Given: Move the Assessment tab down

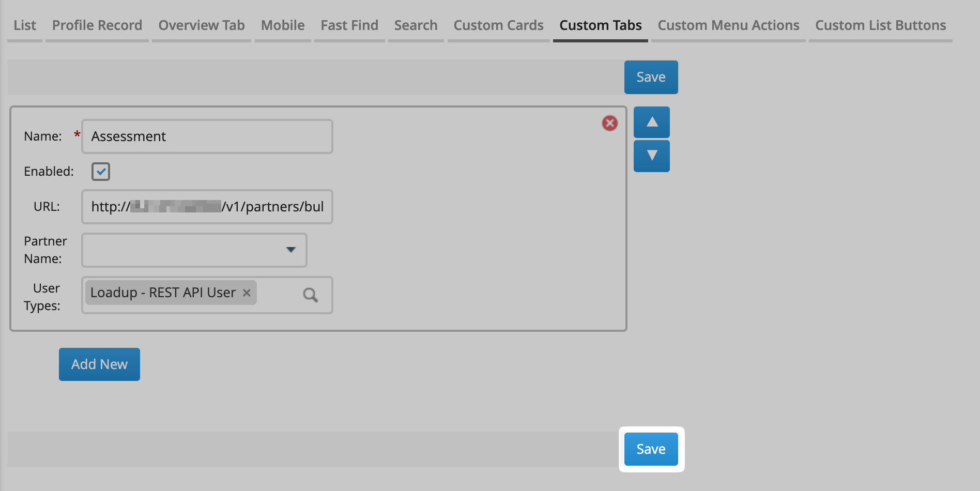Looking at the screenshot, I should tap(651, 156).
